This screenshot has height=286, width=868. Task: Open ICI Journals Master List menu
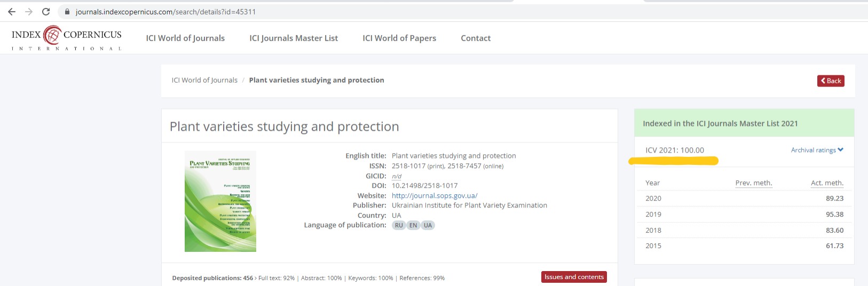point(294,38)
